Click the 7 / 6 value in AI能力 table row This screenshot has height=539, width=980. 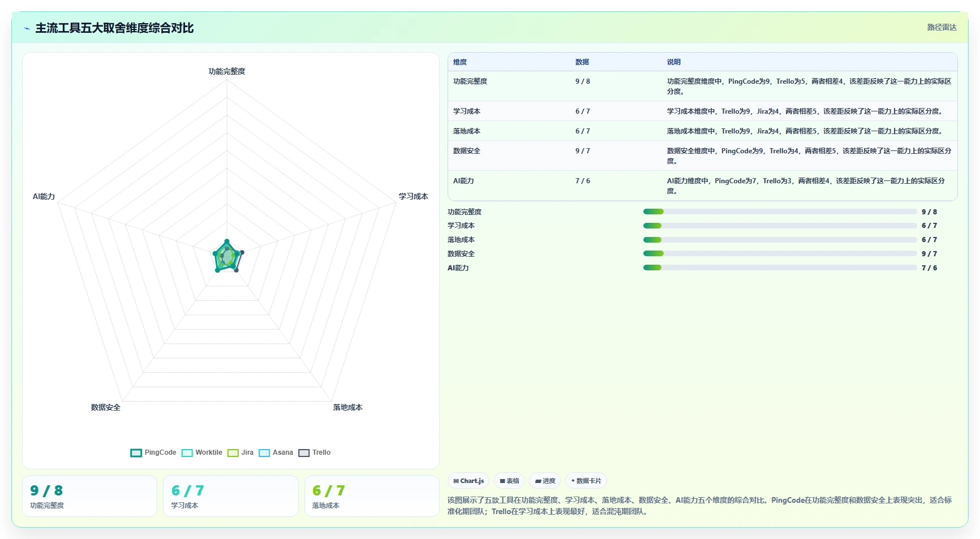tap(583, 181)
